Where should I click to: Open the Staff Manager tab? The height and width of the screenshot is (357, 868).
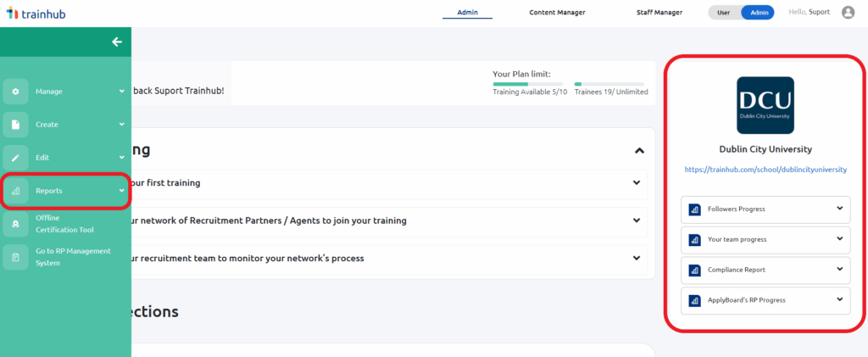[659, 12]
